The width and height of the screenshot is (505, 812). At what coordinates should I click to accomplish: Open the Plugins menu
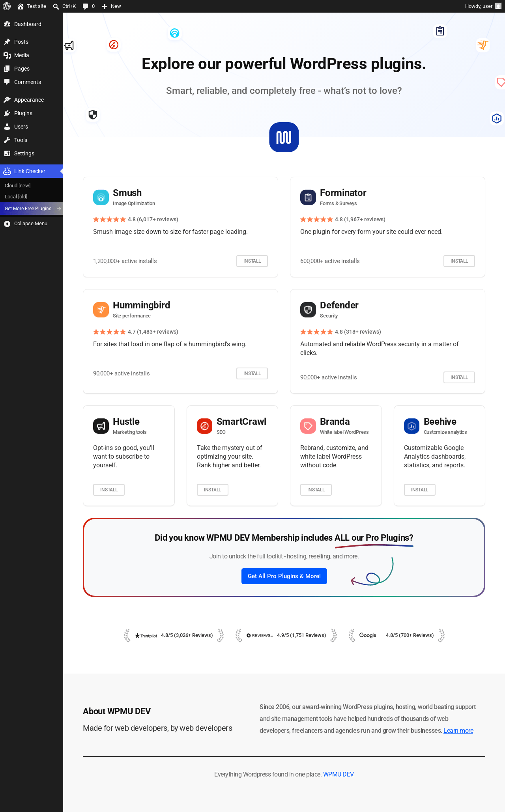32,113
